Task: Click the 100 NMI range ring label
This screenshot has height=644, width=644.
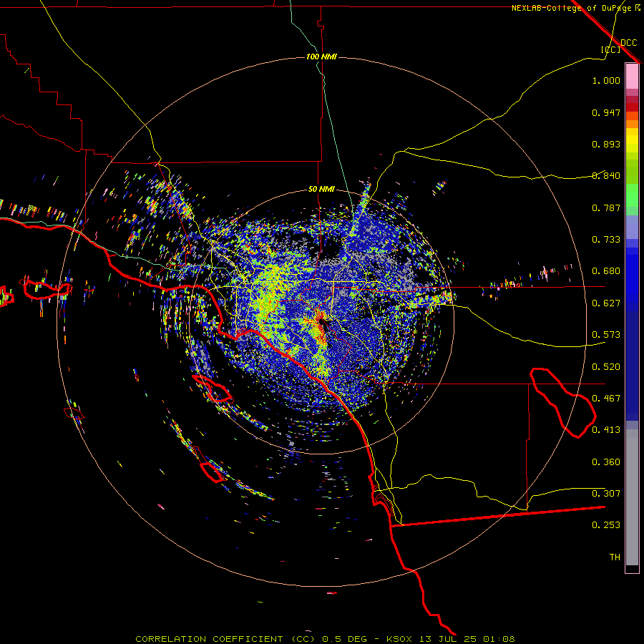Action: pos(321,57)
